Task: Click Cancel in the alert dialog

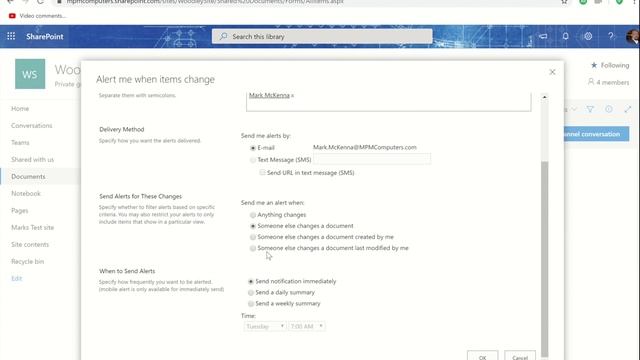Action: 520,356
